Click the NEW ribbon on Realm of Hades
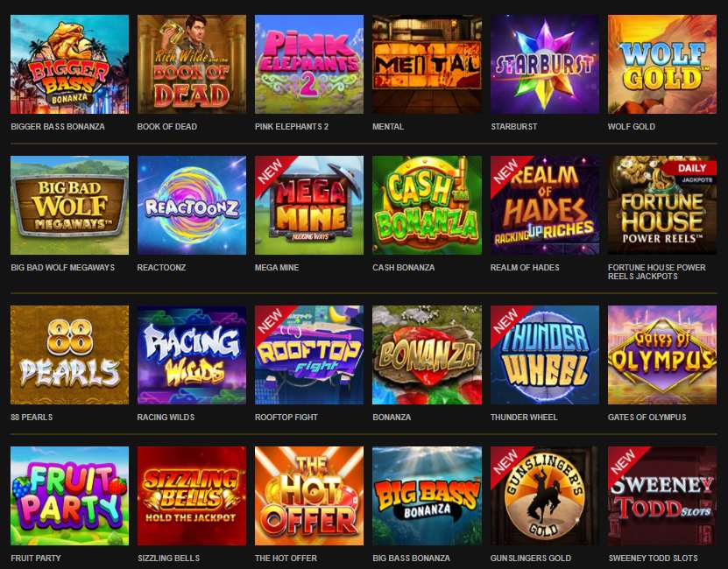This screenshot has width=728, height=569. point(507,172)
